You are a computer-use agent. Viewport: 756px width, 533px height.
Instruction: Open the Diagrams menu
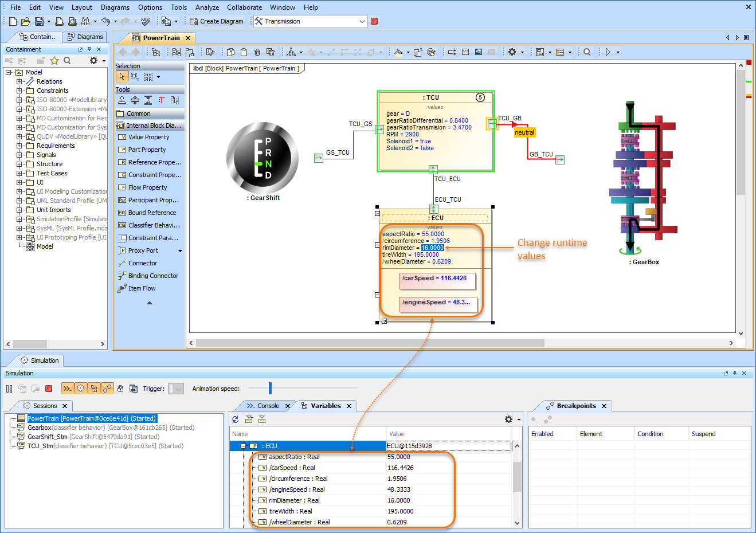coord(115,7)
